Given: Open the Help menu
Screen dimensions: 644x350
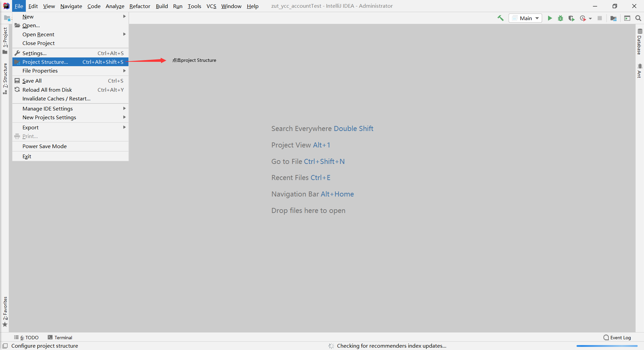Looking at the screenshot, I should pos(253,6).
